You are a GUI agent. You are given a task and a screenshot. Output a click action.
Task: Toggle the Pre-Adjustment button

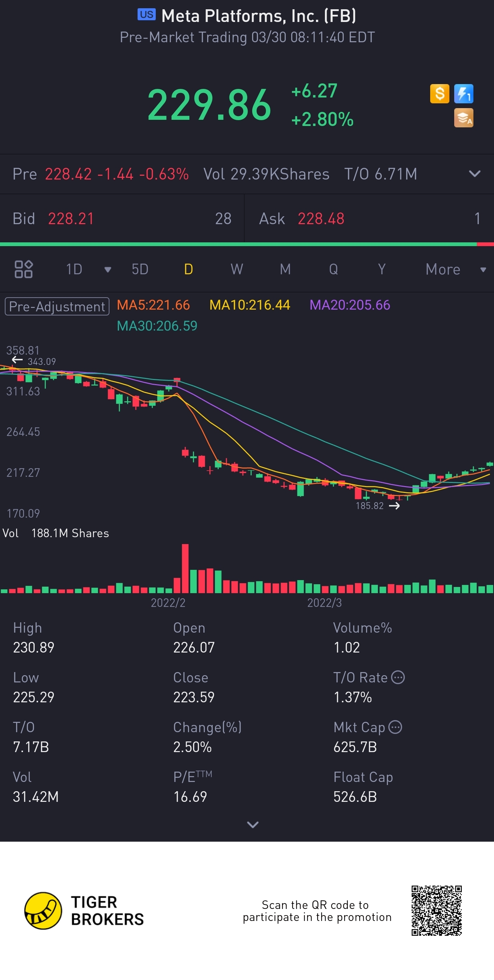pyautogui.click(x=57, y=306)
